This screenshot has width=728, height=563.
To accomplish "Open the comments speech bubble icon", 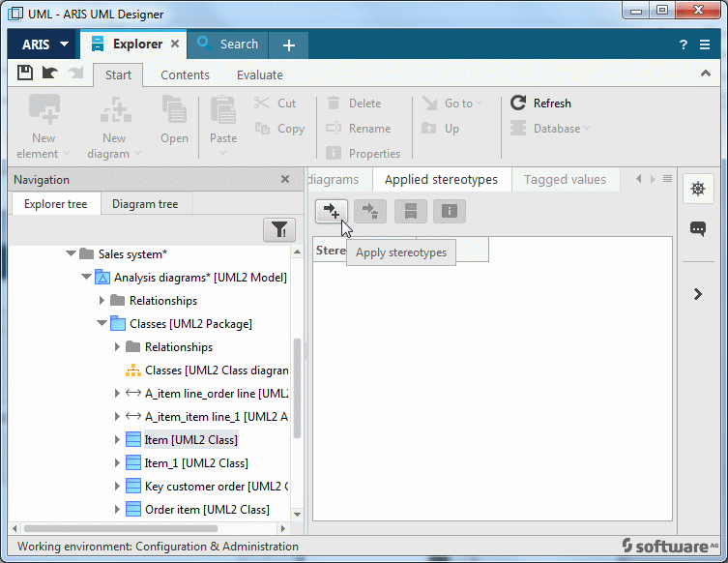I will point(698,228).
